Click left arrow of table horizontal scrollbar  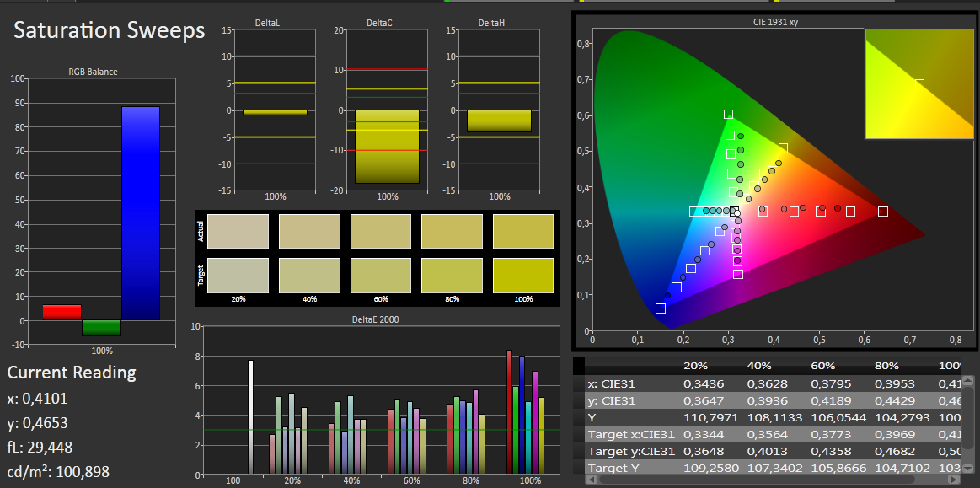coord(592,480)
